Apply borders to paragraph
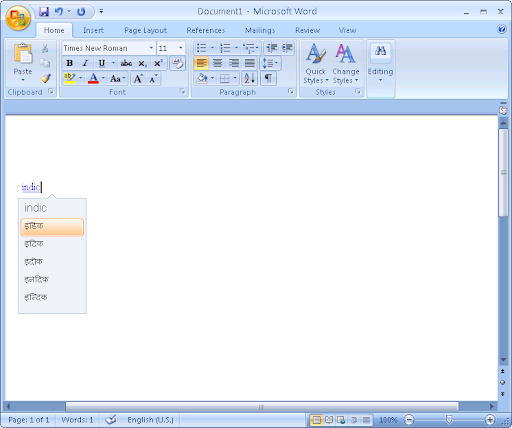Viewport: 512px width, 428px height. (x=225, y=79)
